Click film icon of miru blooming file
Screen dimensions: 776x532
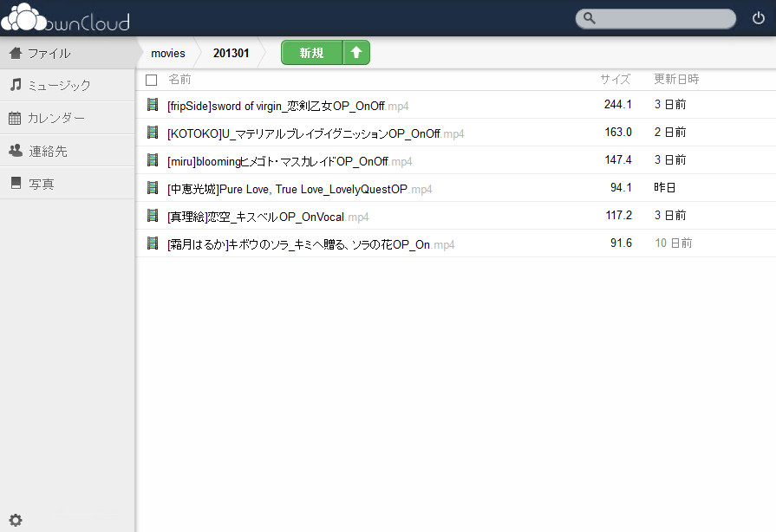coord(153,159)
